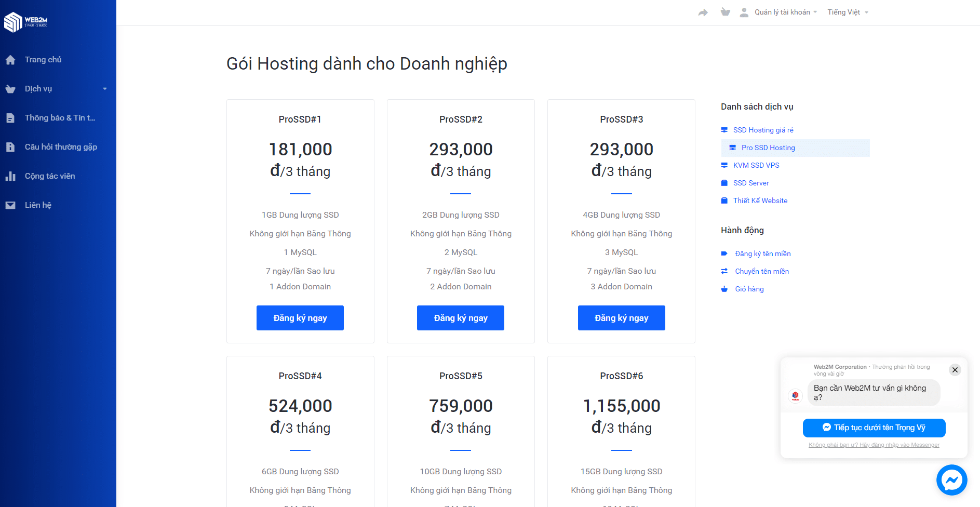The width and height of the screenshot is (980, 507).
Task: Click the share arrow icon in header
Action: click(703, 12)
